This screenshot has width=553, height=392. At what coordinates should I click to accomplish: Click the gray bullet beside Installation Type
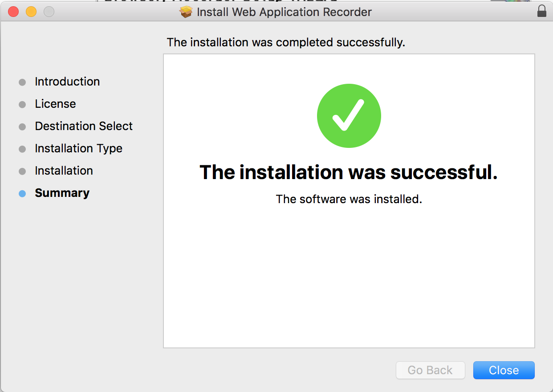[22, 149]
